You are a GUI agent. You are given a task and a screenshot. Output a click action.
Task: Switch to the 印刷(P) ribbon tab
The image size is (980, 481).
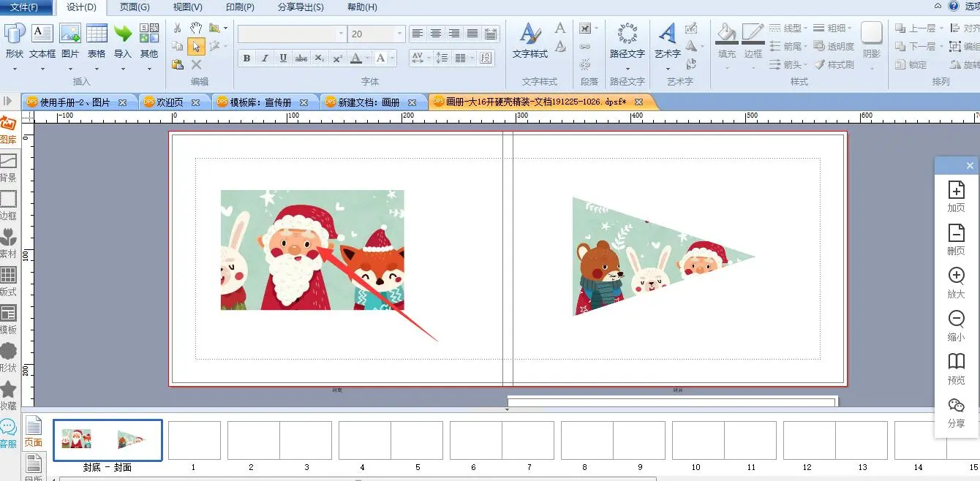(x=240, y=7)
